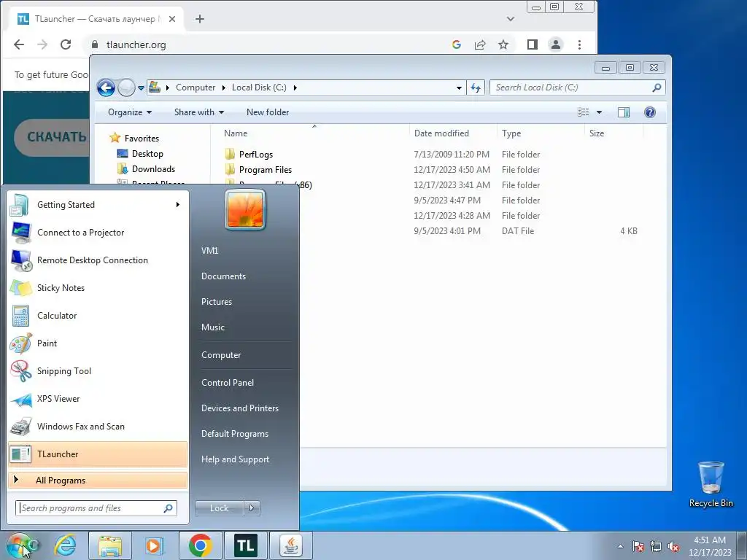Open Explorer help icon
Viewport: 747px width, 560px height.
coord(649,112)
